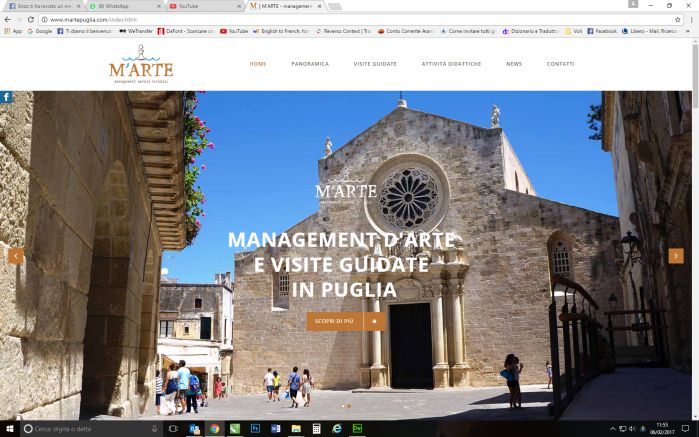The height and width of the screenshot is (437, 699).
Task: Open the App bookmarks shortcut
Action: pyautogui.click(x=13, y=31)
